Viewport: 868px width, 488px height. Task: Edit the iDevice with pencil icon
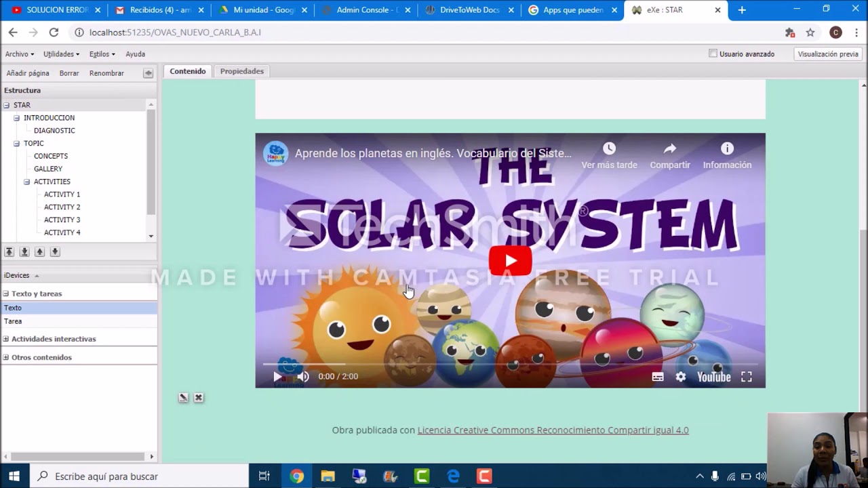coord(183,398)
